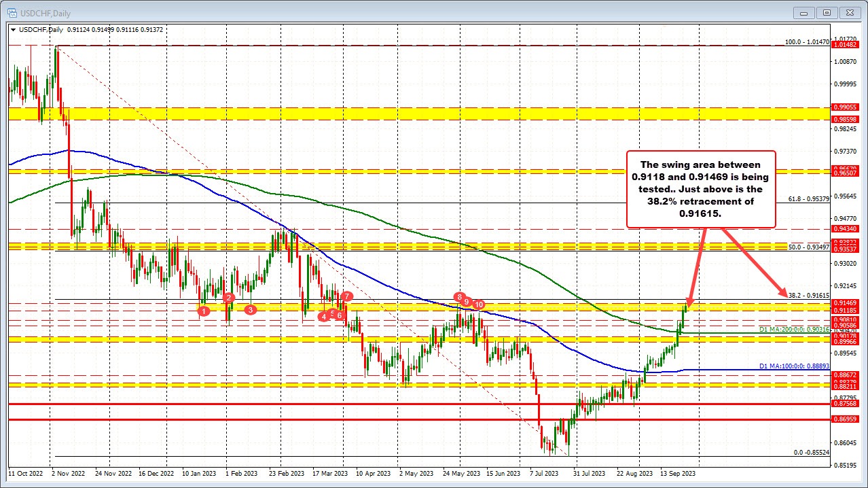Image resolution: width=868 pixels, height=488 pixels.
Task: Select numbered marker 10 on the chart
Action: click(x=478, y=305)
